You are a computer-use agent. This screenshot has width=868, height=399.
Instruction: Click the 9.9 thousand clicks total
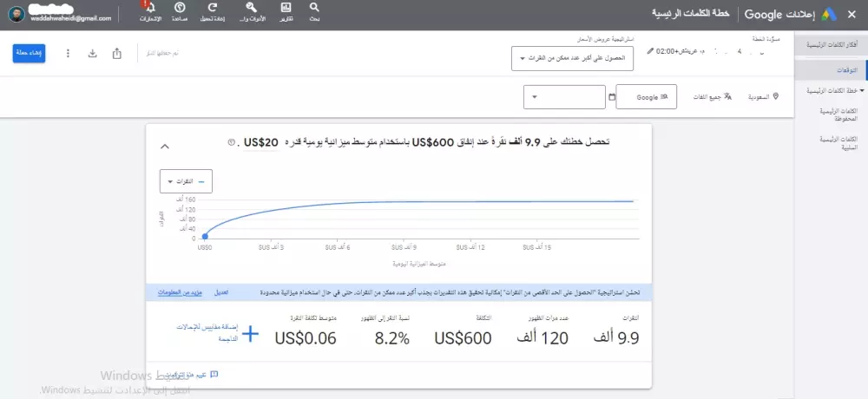[x=615, y=337]
